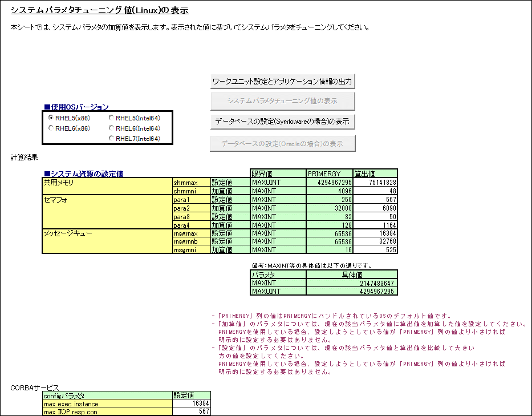Viewport: 532px width, 416px height.
Task: Click the 共用メモリ category cell
Action: pyautogui.click(x=107, y=183)
